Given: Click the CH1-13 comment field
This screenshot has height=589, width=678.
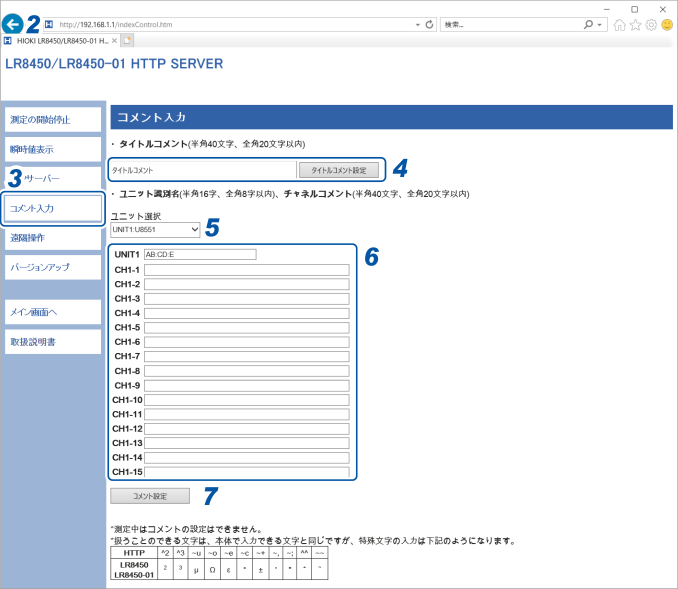Looking at the screenshot, I should (246, 443).
